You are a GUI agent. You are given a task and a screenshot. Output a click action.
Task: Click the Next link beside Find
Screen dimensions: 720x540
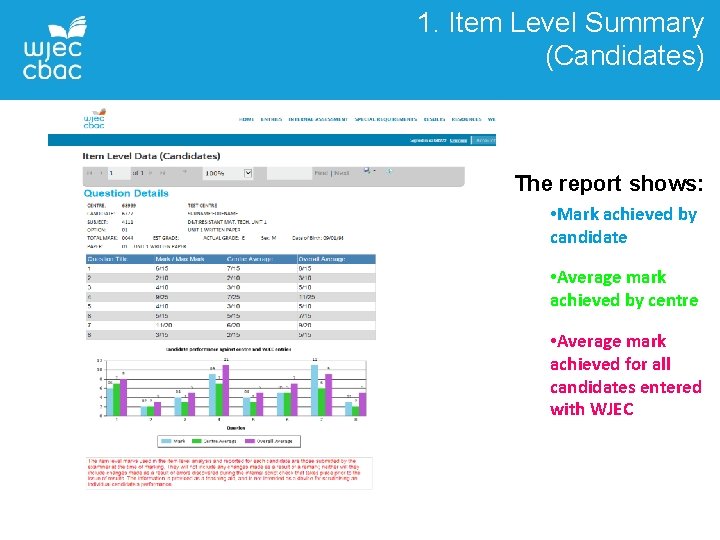click(342, 173)
